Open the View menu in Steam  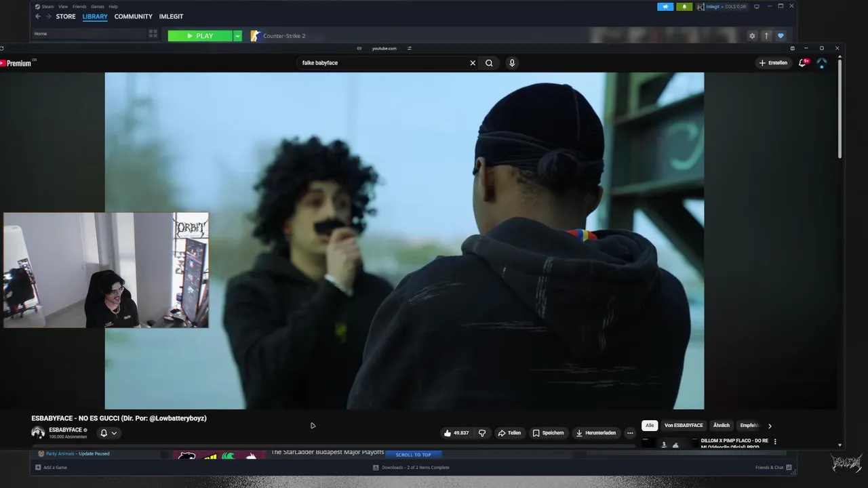(62, 7)
